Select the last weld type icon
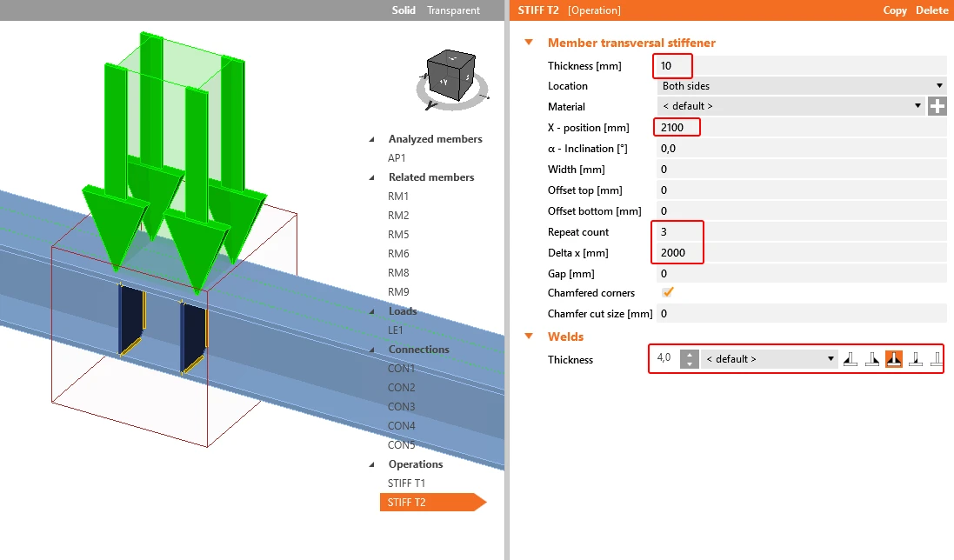 point(937,359)
